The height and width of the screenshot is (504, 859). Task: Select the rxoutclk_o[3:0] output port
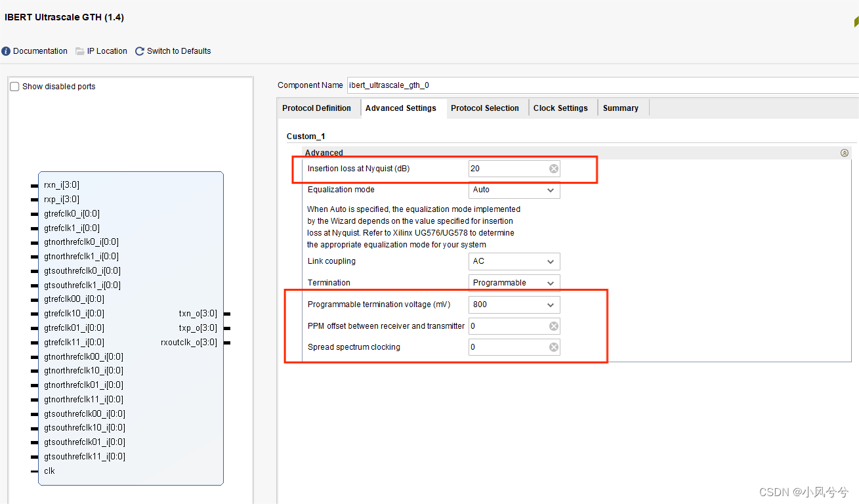coord(189,343)
